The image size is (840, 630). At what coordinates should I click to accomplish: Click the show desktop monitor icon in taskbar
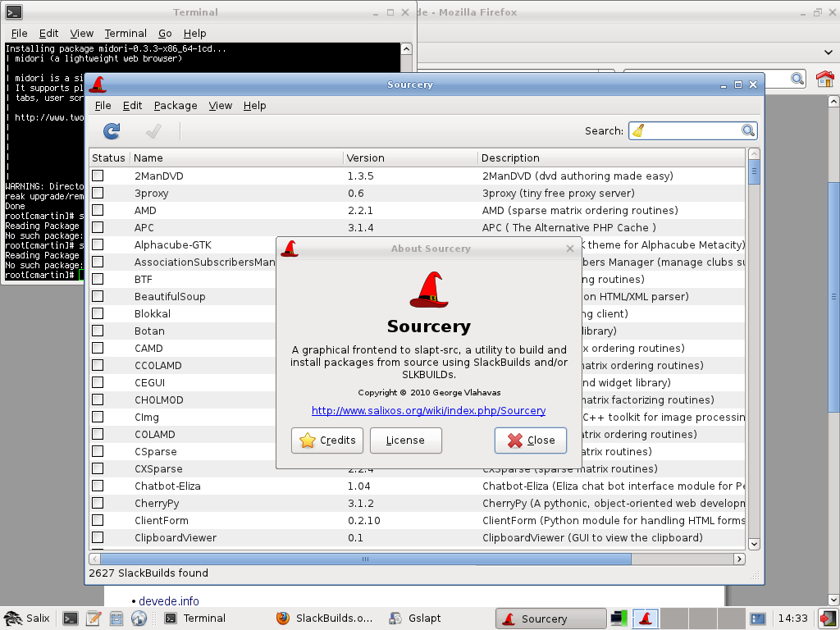coord(619,619)
